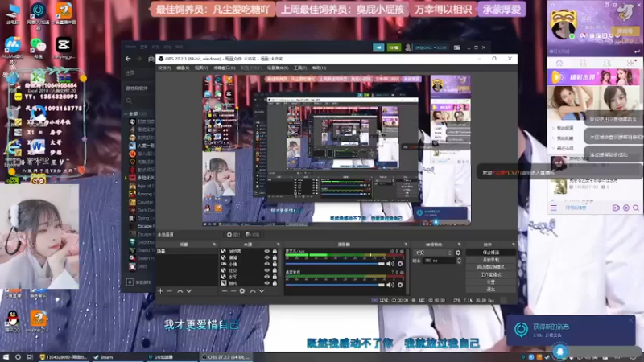
Task: Open source properties gear in Sources toolbar
Action: click(242, 291)
